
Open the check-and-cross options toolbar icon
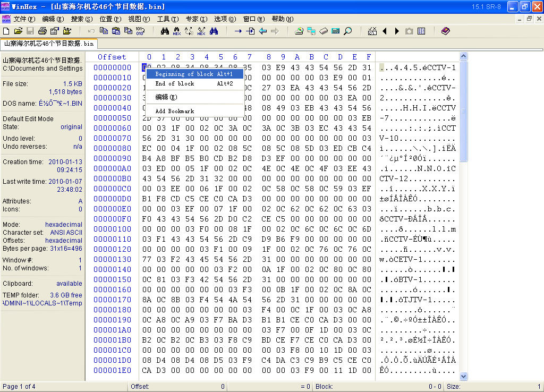(x=372, y=31)
